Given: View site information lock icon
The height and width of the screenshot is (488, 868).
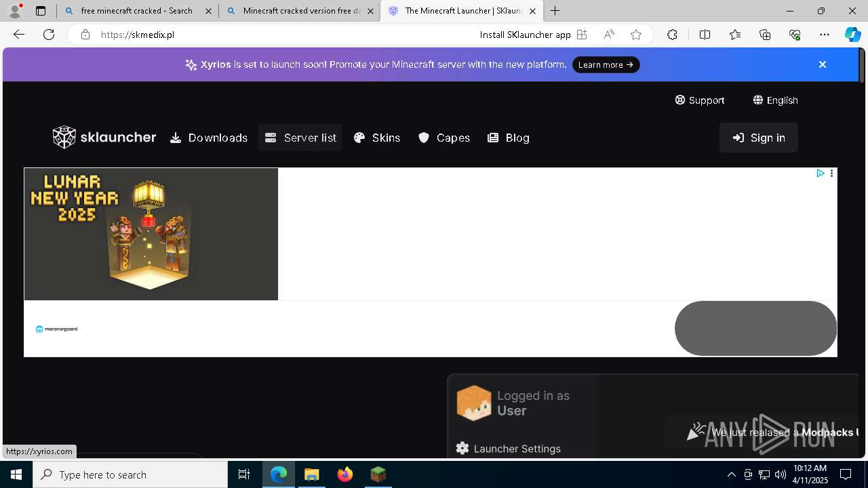Looking at the screenshot, I should tap(85, 35).
